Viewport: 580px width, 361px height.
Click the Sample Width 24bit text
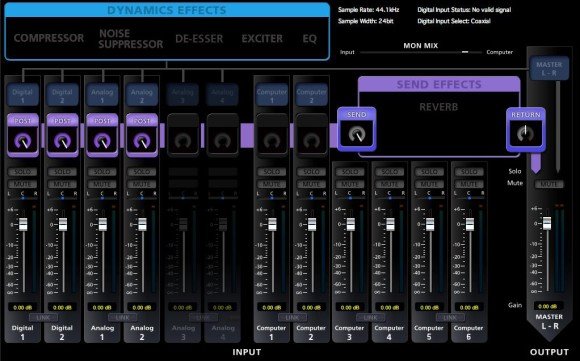[365, 21]
